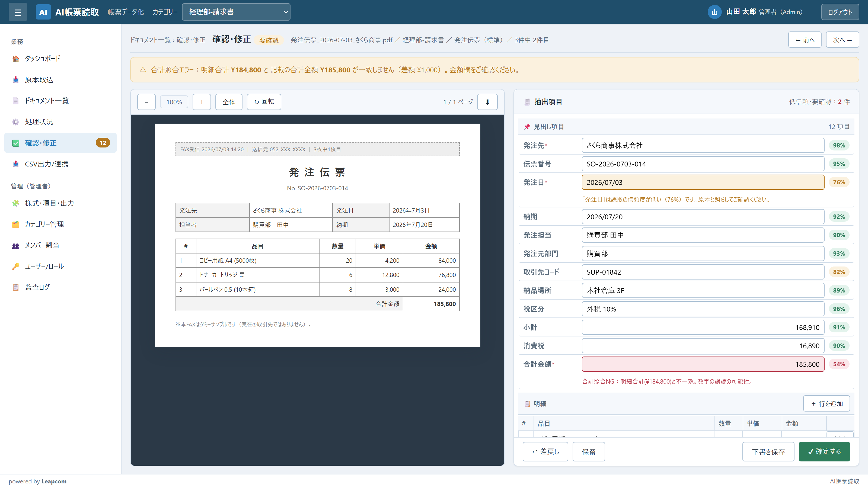Screen dimensions: 868x488
Task: Open ユーザー/ロール in the sidebar
Action: click(60, 267)
